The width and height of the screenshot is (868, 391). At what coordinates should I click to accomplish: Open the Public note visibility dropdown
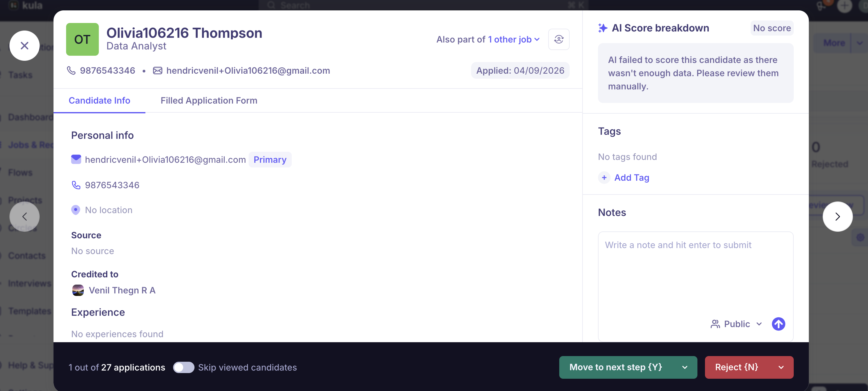[736, 324]
